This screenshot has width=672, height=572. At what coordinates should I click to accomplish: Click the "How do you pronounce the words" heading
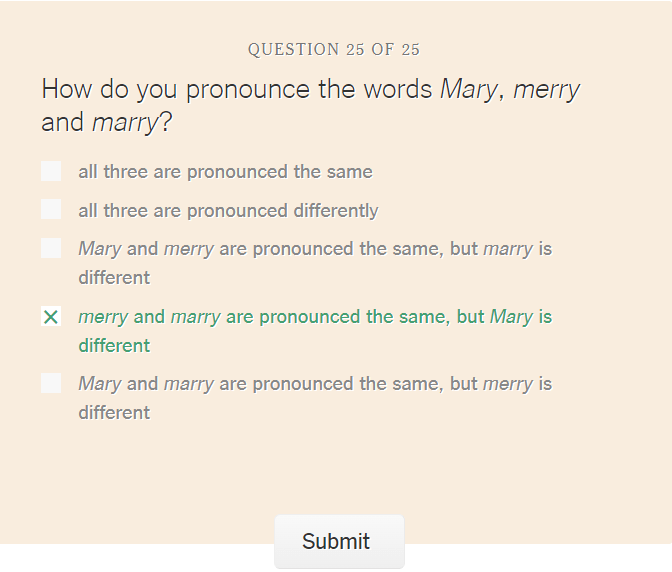point(237,89)
